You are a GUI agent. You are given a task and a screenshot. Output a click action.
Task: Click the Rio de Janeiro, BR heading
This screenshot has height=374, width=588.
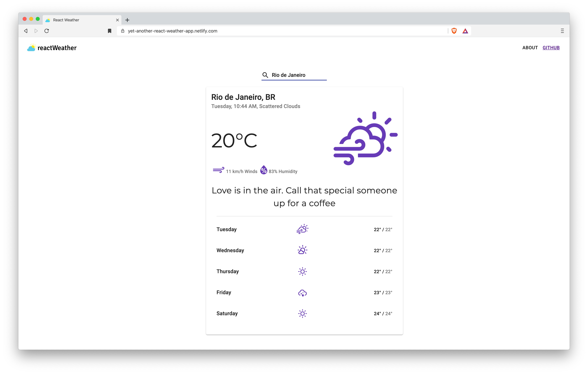[243, 97]
